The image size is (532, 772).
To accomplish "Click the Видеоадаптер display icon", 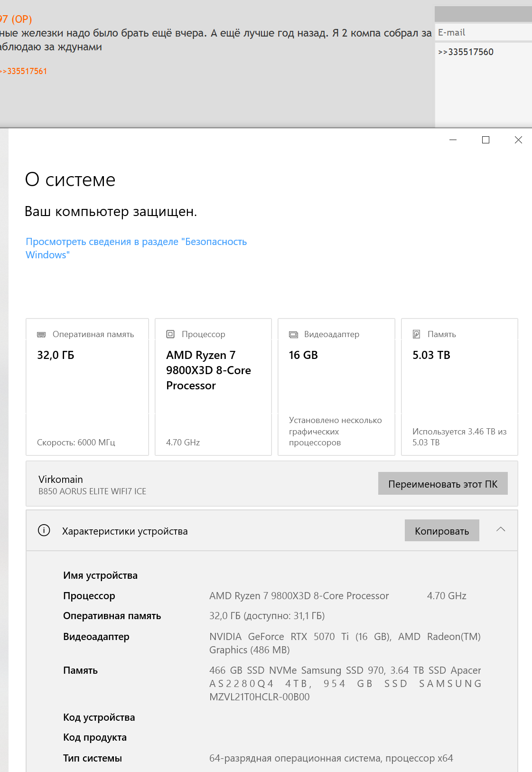I will pos(293,334).
